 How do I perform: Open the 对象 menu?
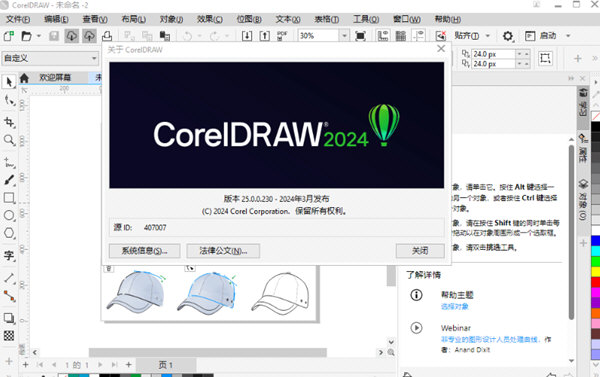(x=171, y=19)
